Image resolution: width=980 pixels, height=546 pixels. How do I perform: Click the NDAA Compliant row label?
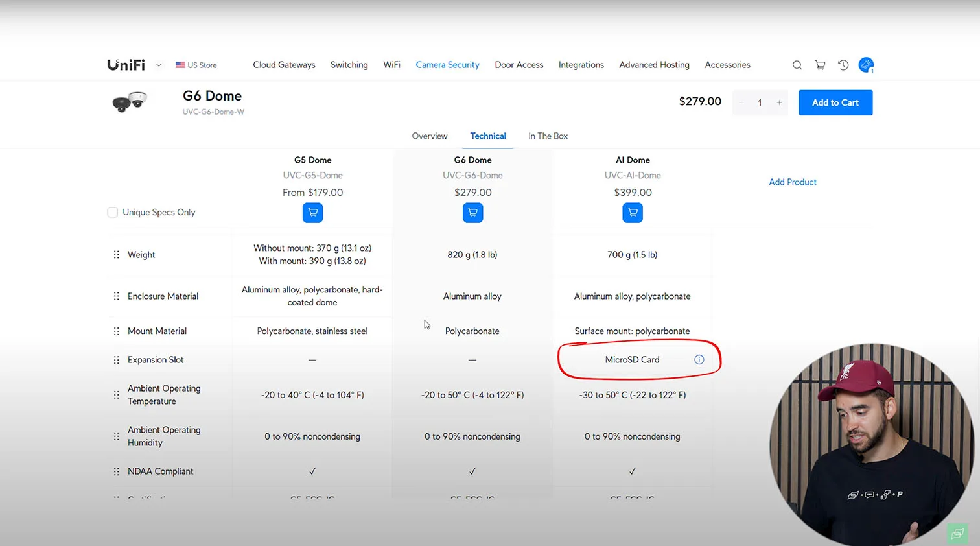(161, 471)
